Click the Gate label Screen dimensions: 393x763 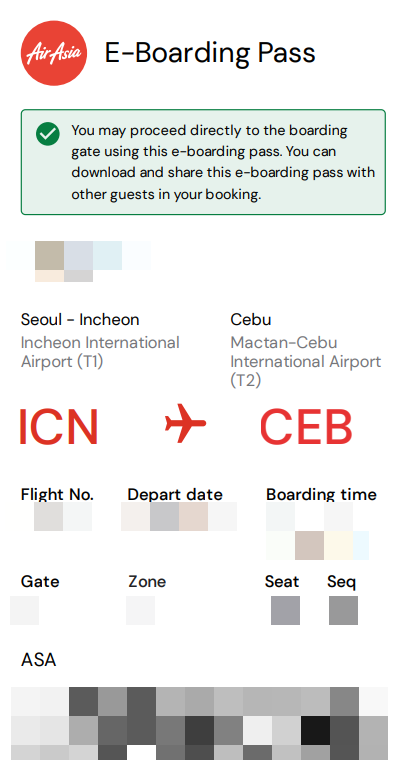pos(40,581)
